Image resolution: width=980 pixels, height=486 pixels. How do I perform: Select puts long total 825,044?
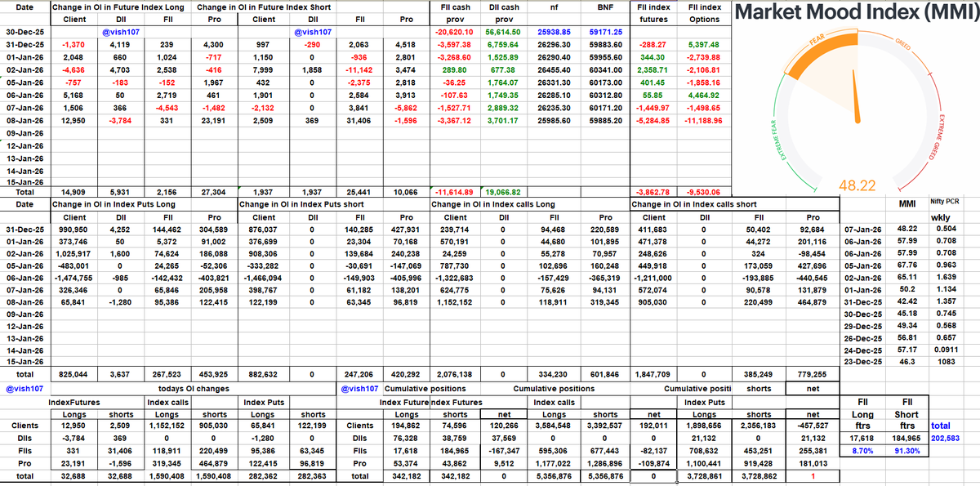(73, 374)
